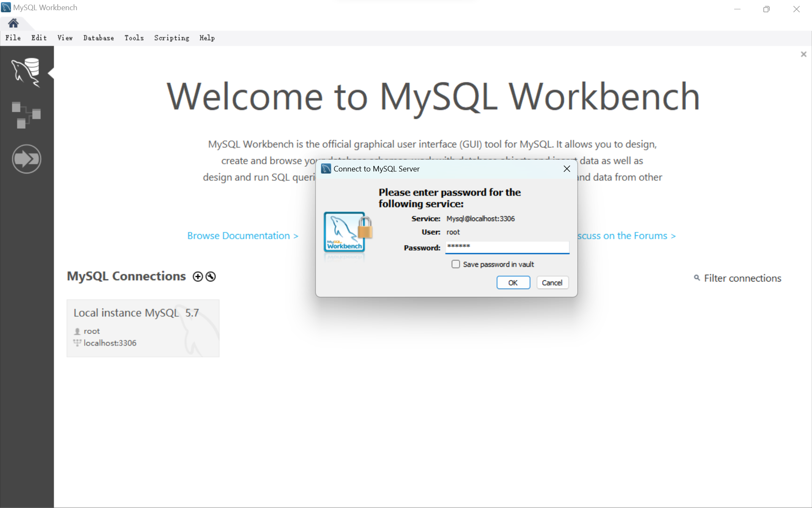The height and width of the screenshot is (508, 812).
Task: Click the Workbench lock icon in the dialog
Action: [348, 232]
